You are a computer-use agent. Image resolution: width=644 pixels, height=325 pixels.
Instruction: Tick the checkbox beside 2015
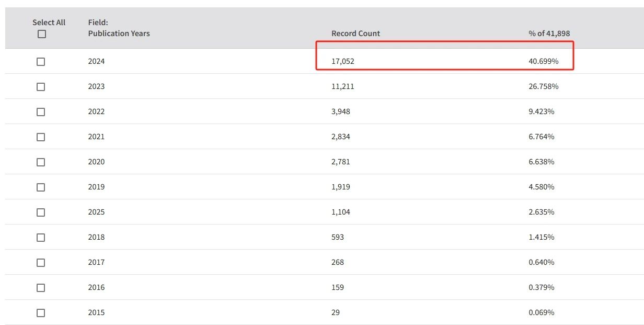pos(41,313)
